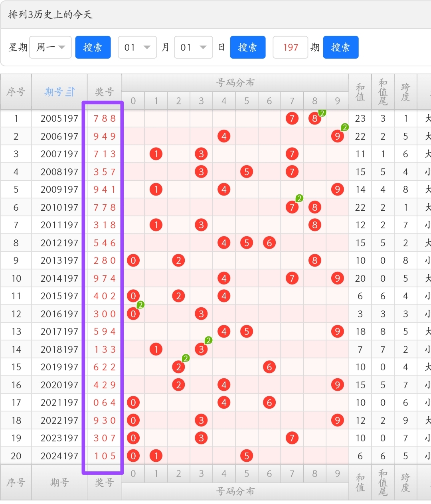The height and width of the screenshot is (504, 431).
Task: Click the top 序号 column header
Action: 16,92
